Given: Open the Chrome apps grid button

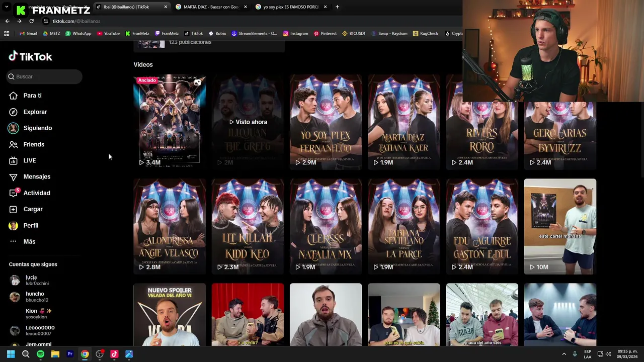Looking at the screenshot, I should [x=7, y=34].
